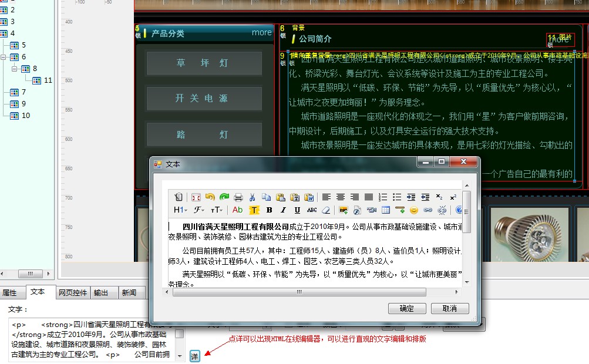Click the LED bulb product thumbnail
The height and width of the screenshot is (364, 589).
pos(530,234)
